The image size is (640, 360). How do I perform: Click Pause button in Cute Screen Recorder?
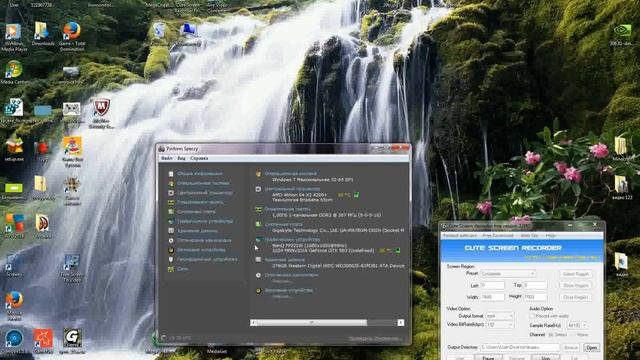click(488, 358)
